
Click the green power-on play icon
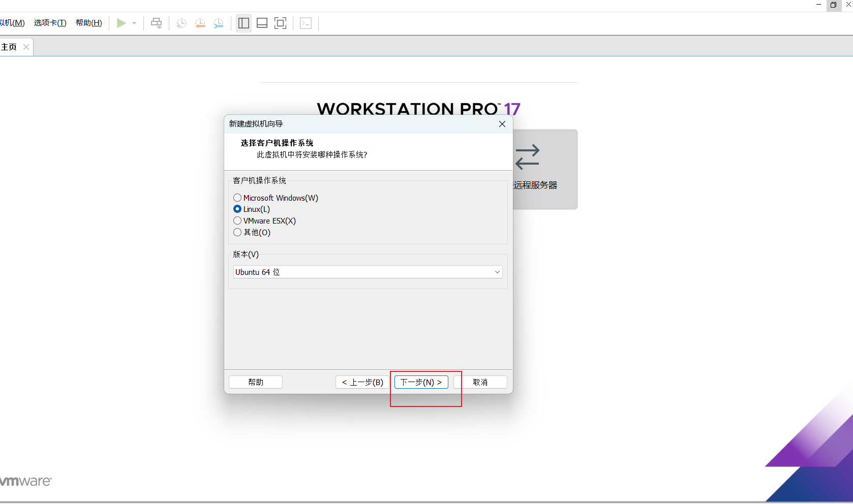coord(121,23)
